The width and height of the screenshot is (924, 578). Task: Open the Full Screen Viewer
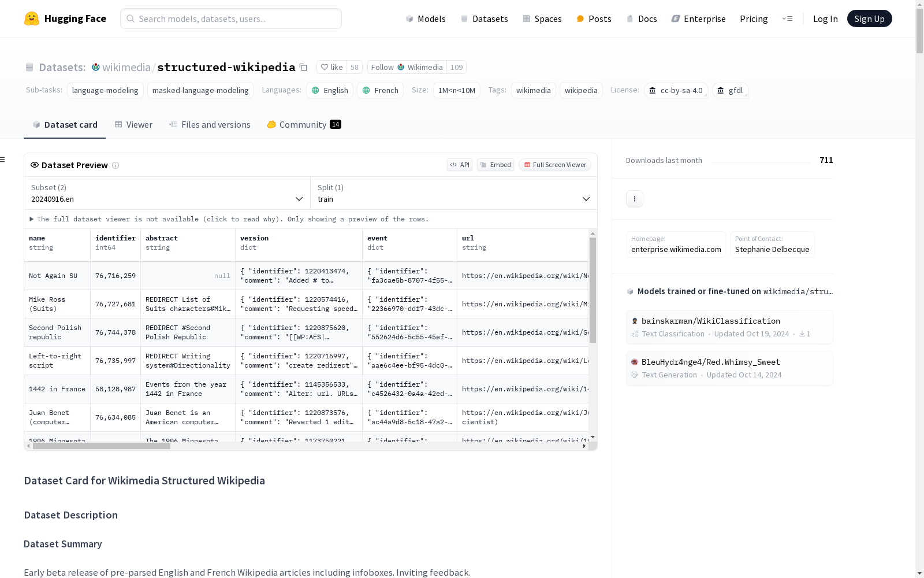(555, 165)
